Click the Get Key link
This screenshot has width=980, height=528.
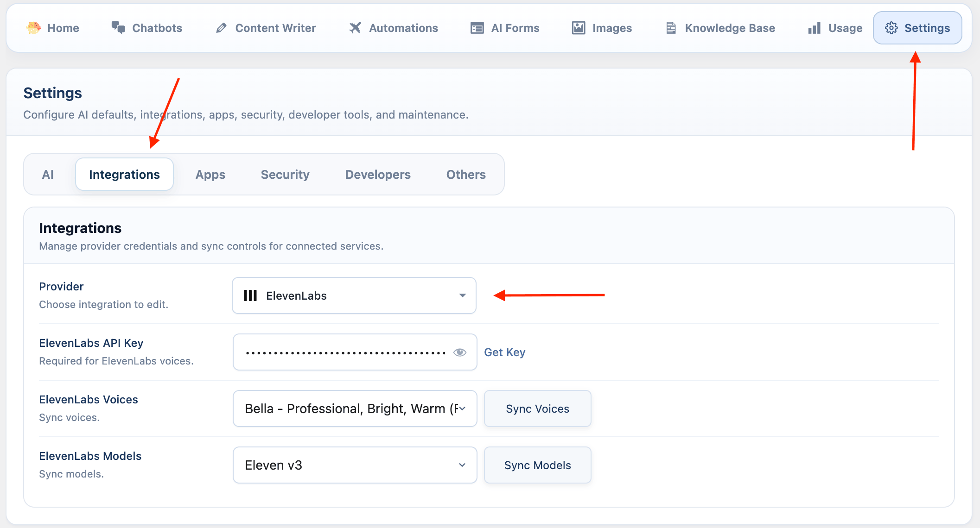(x=504, y=352)
